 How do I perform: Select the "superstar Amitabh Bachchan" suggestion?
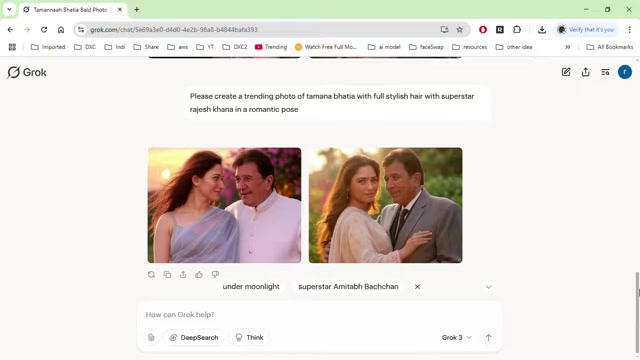(348, 287)
